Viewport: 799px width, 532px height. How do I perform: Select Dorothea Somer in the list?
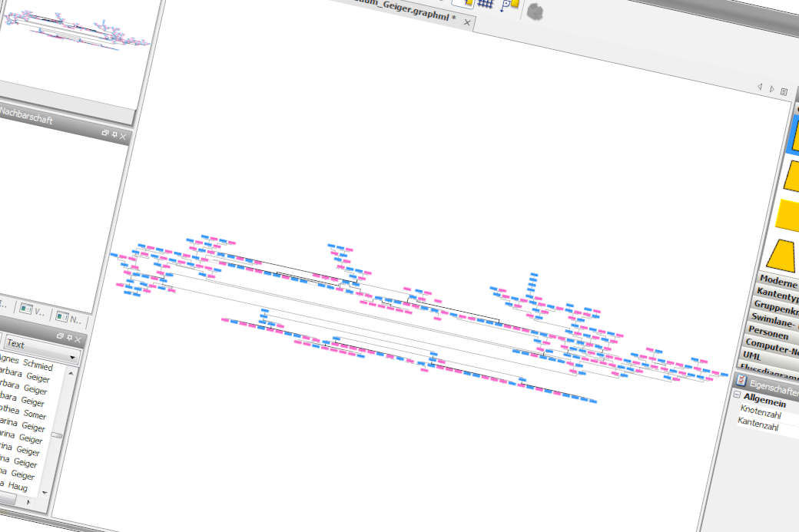pos(23,411)
